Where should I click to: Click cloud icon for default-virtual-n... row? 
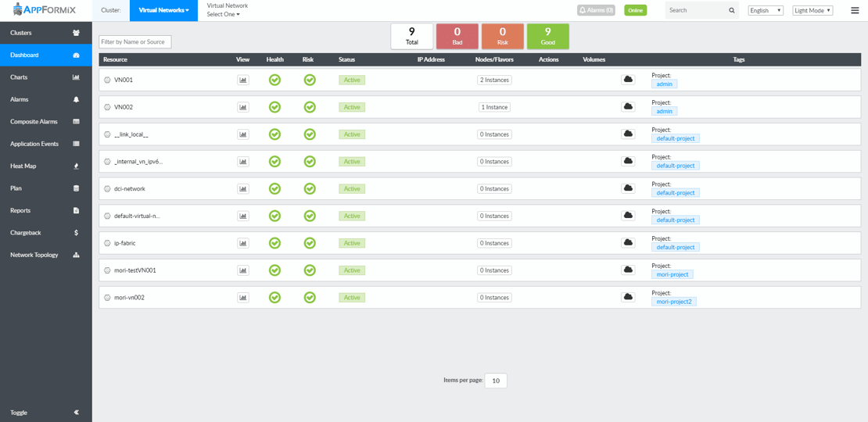(x=628, y=216)
